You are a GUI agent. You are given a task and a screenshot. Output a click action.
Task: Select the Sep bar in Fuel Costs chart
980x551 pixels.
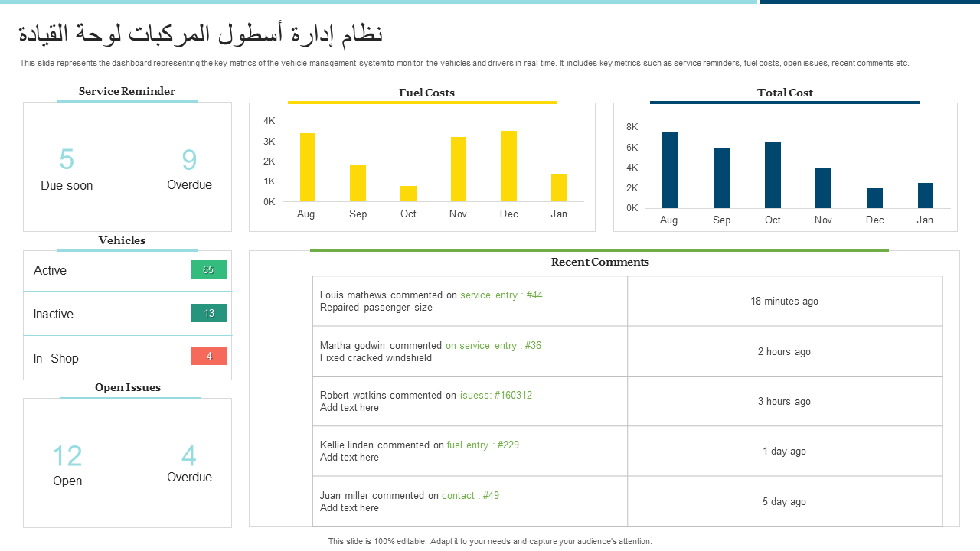(x=358, y=183)
